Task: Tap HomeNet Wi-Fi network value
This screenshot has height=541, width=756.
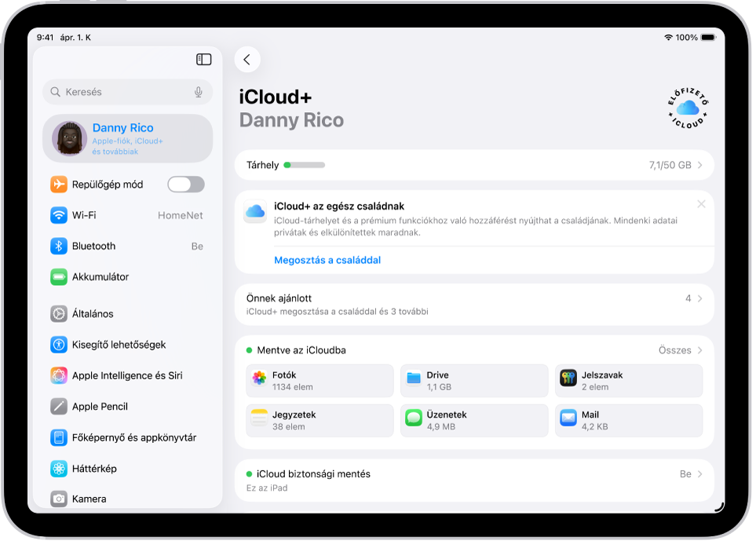Action: click(x=180, y=215)
